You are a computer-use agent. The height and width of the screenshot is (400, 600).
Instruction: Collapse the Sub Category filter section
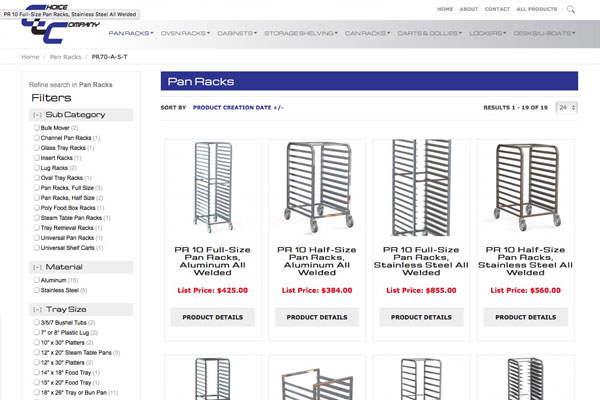(37, 115)
